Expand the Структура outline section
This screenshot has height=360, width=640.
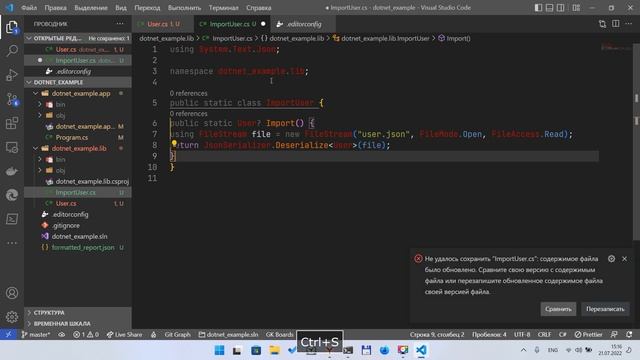[x=78, y=313]
